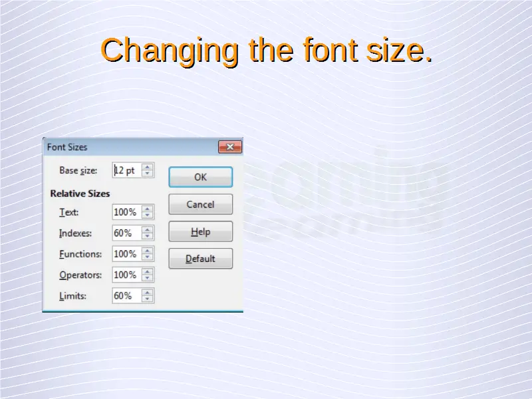Screen dimensions: 532x399
Task: Close the Font Sizes dialog
Action: click(x=229, y=147)
